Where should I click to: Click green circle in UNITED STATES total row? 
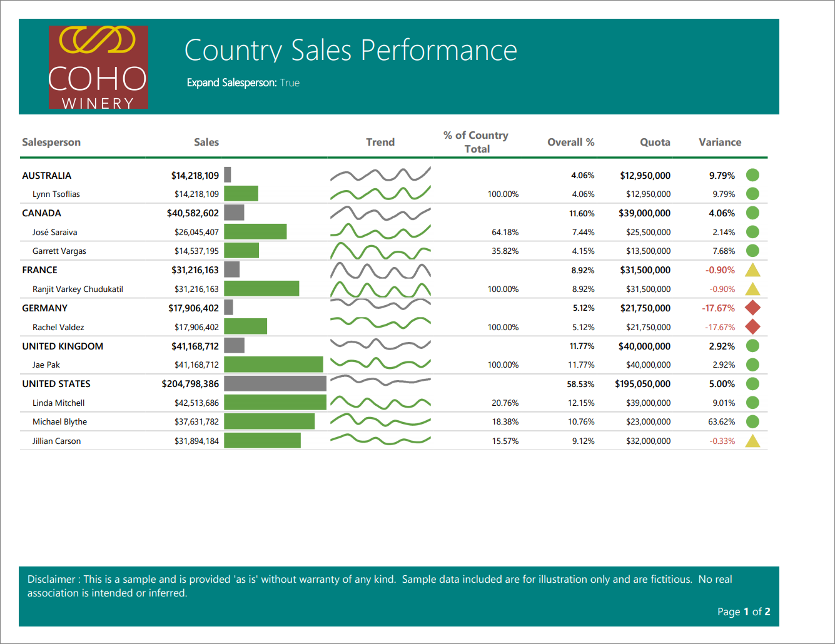coord(752,384)
